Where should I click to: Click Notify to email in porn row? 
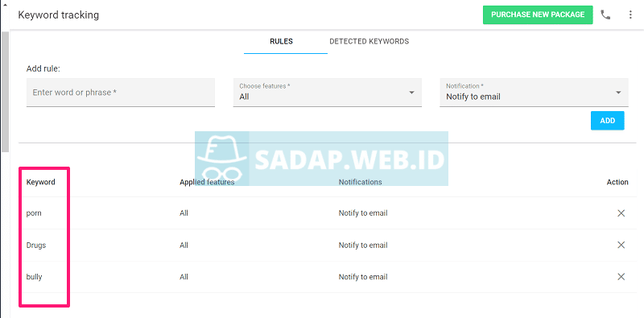coord(363,213)
